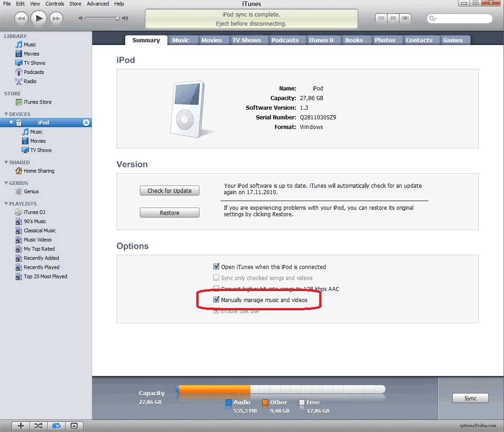
Task: Open the Advanced menu
Action: pos(98,4)
